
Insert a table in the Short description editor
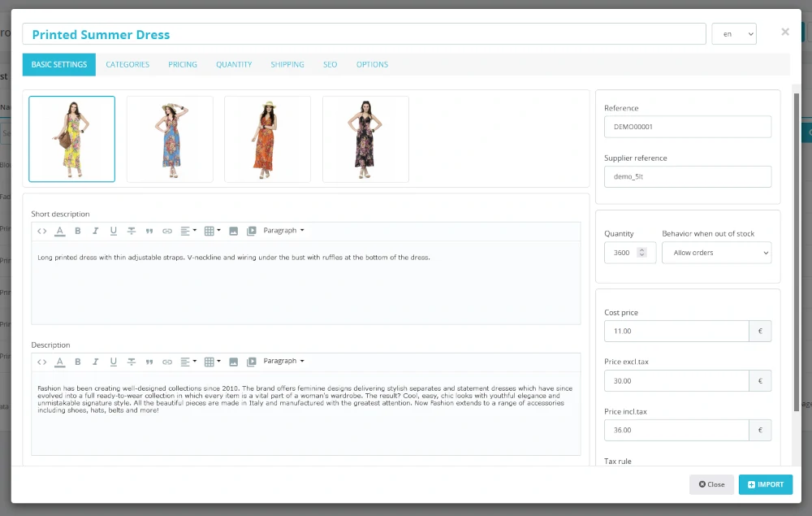pos(208,230)
